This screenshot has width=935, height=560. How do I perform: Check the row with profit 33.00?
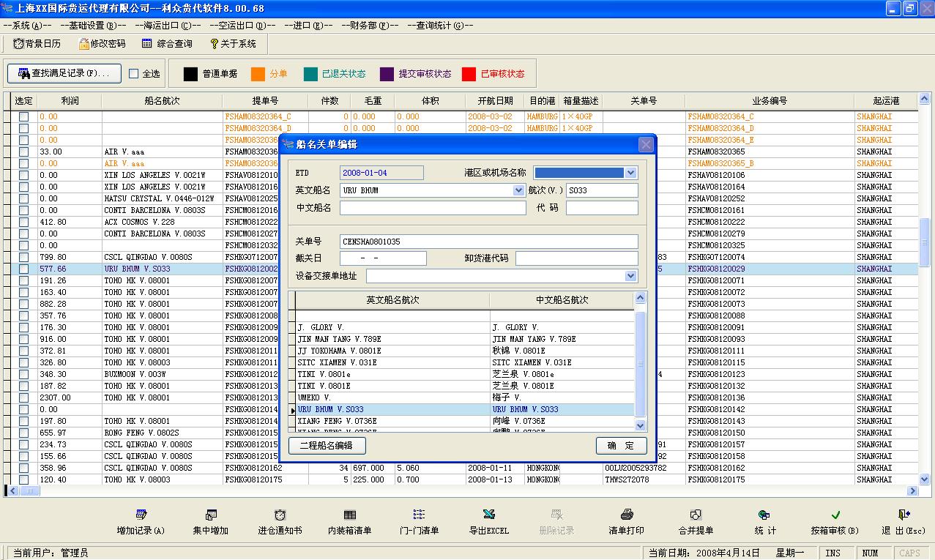(x=23, y=152)
